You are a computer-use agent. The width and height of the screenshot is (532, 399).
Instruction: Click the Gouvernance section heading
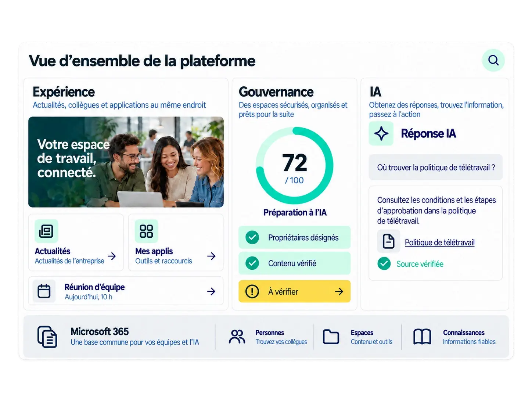coord(276,92)
